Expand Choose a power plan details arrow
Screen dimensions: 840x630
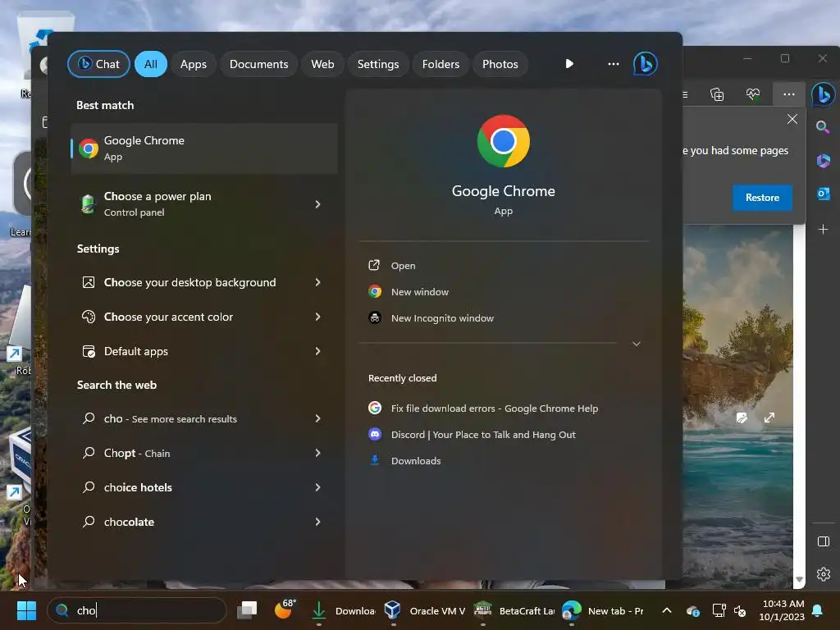317,204
